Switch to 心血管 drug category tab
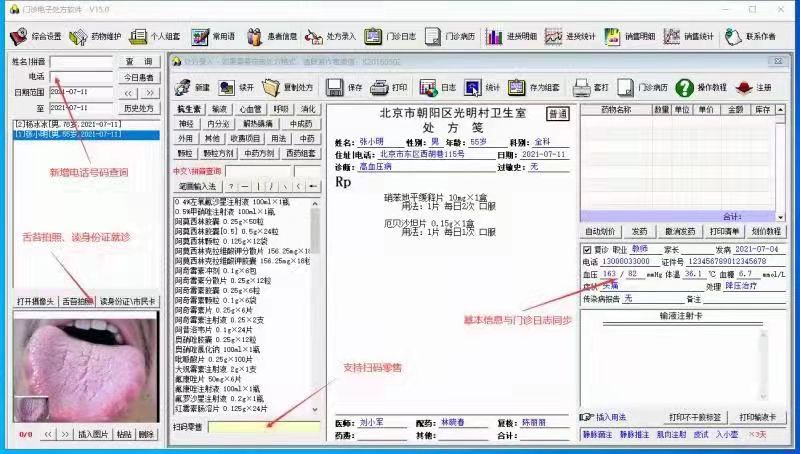This screenshot has height=454, width=800. (x=250, y=109)
